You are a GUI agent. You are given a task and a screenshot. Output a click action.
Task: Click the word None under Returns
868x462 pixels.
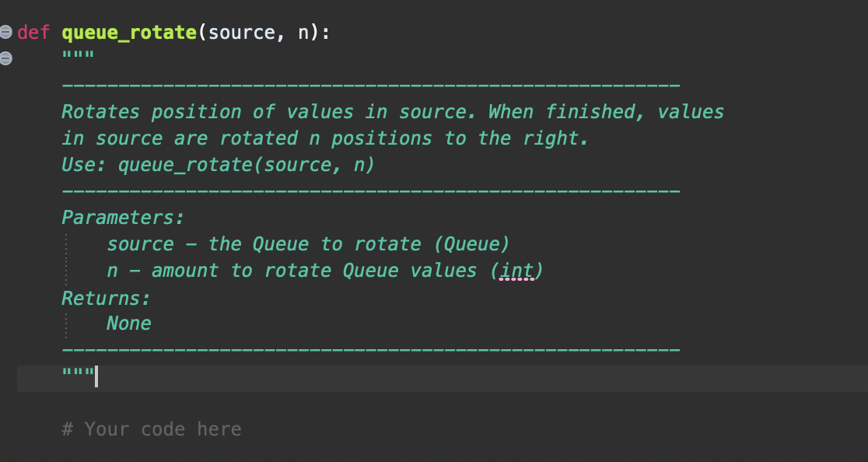pos(129,324)
